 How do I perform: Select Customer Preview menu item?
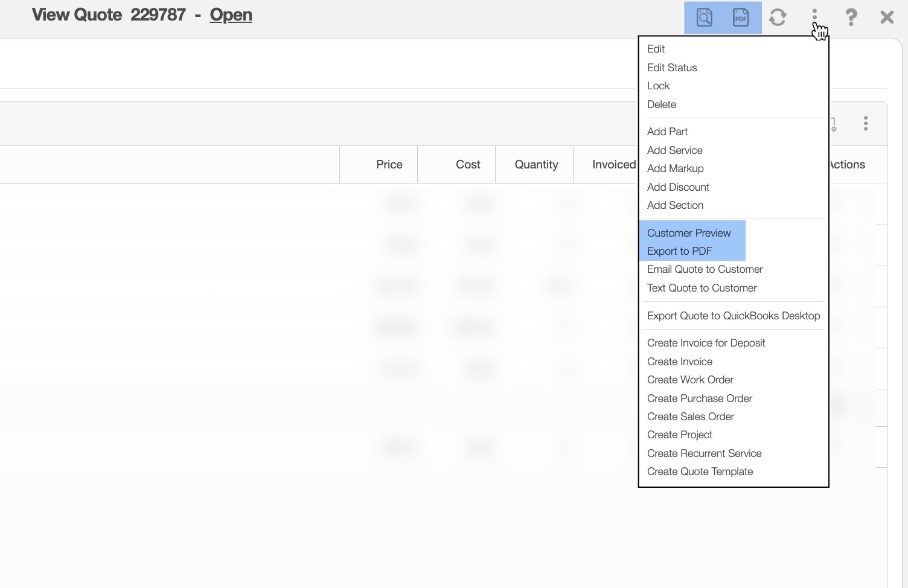[689, 233]
